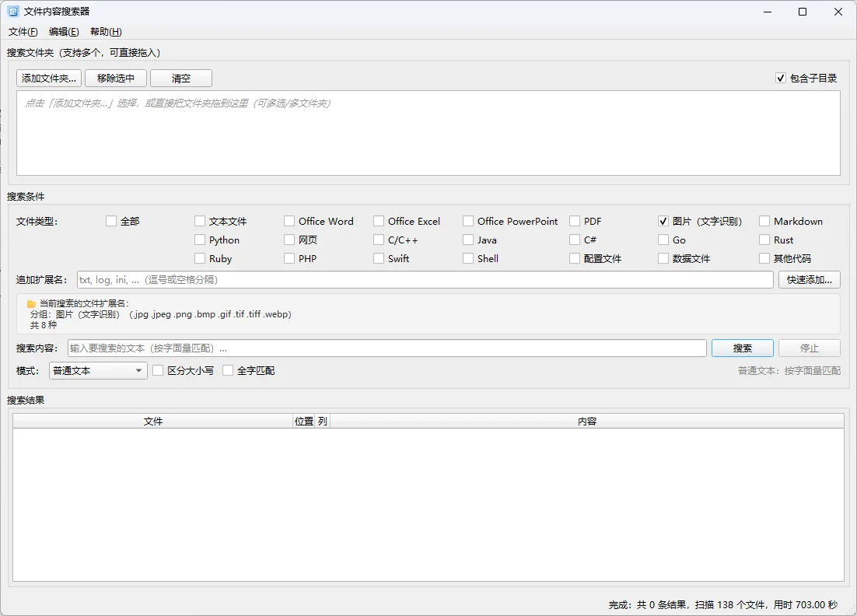This screenshot has width=857, height=616.
Task: Click the 移除选中 button
Action: click(x=116, y=78)
